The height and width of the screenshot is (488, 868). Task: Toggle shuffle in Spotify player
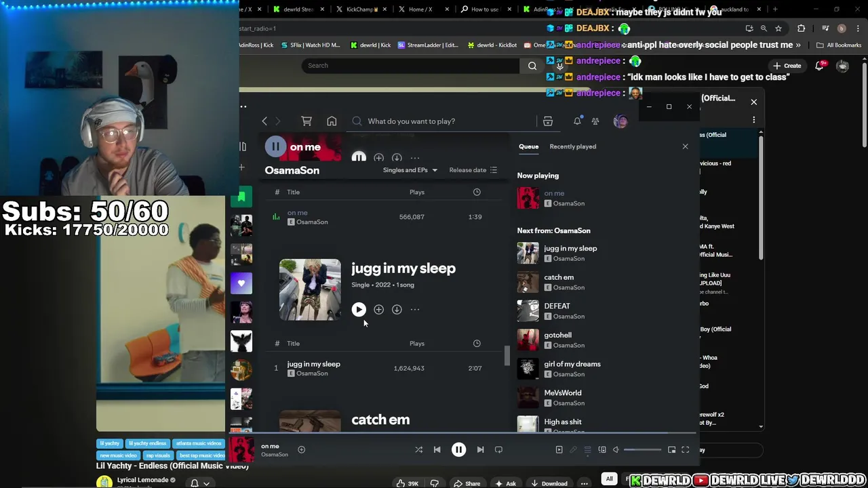click(x=418, y=449)
